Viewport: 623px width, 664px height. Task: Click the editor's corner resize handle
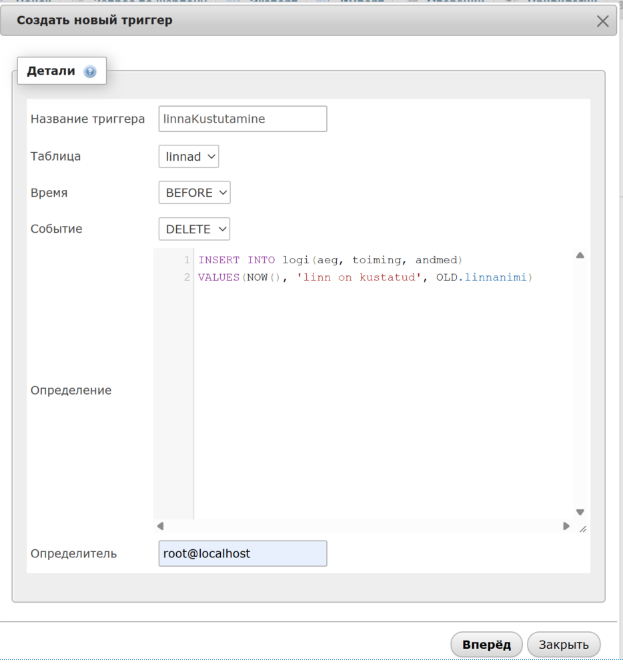point(582,528)
